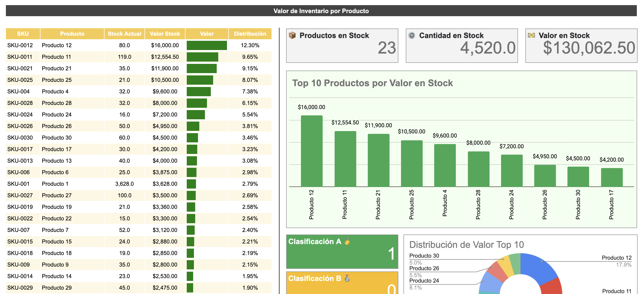Select the Producto 12 bar in the Top 10 chart

[311, 151]
